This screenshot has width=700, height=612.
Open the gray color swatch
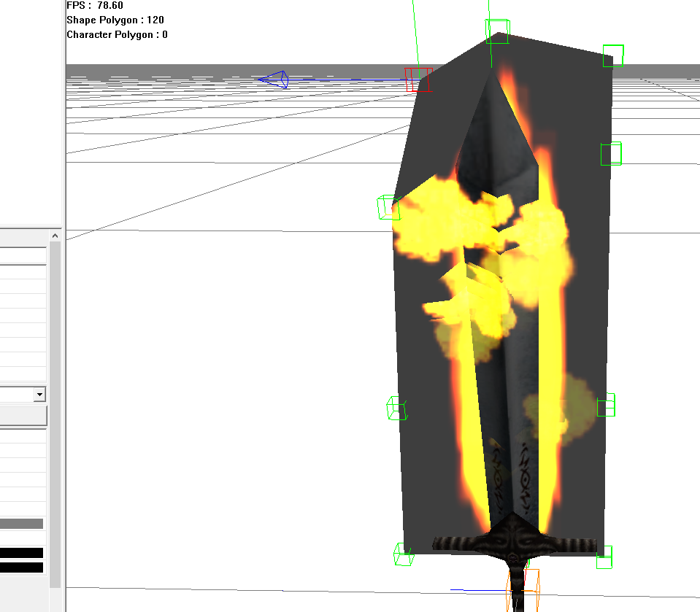[21, 523]
